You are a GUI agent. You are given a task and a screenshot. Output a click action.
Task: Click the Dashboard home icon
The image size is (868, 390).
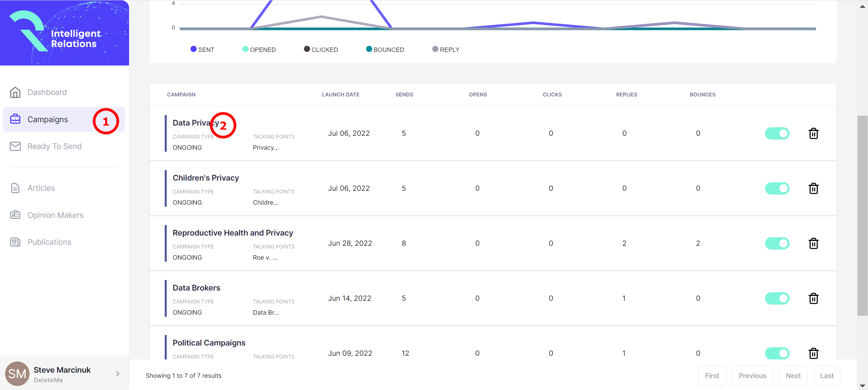(15, 92)
